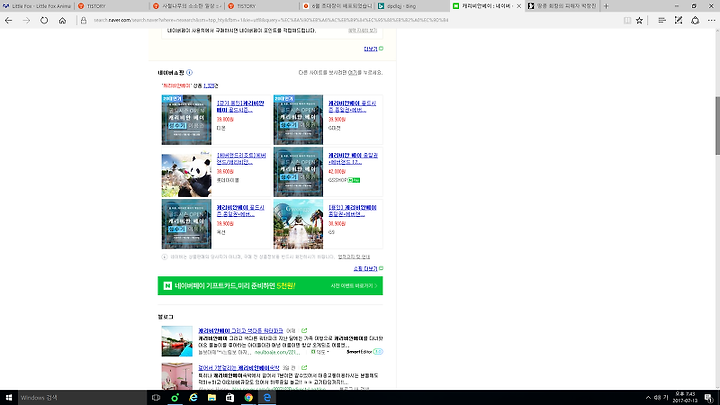Go back to the previous page
This screenshot has height=405, width=720.
point(9,20)
